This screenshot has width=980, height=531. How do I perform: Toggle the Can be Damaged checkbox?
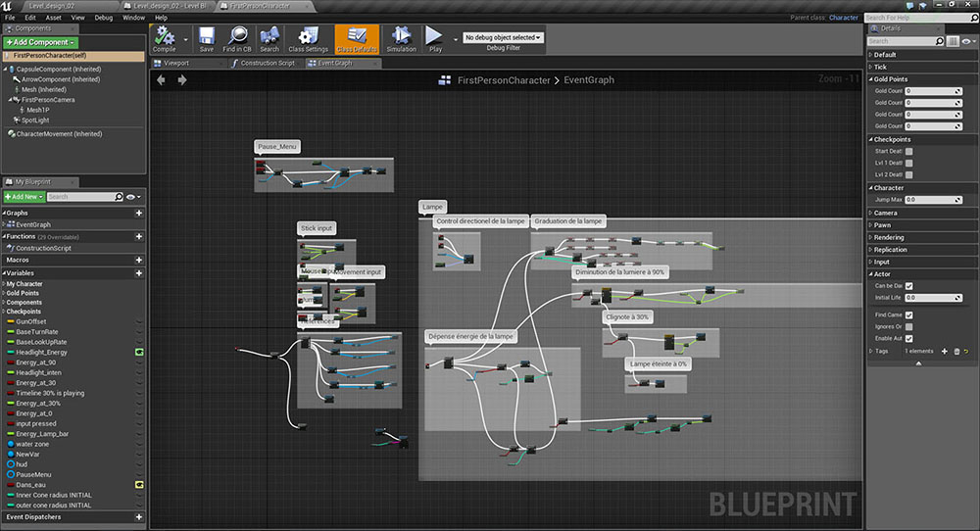point(909,286)
